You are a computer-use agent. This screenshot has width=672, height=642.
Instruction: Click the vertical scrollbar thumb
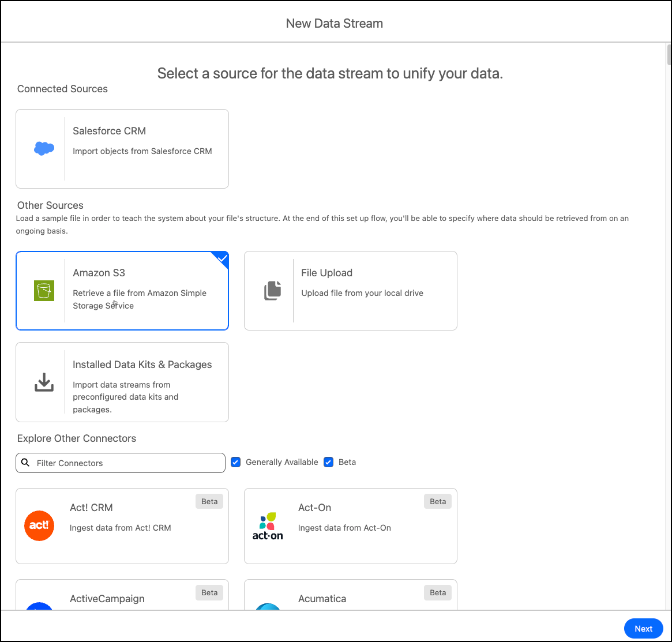[669, 55]
